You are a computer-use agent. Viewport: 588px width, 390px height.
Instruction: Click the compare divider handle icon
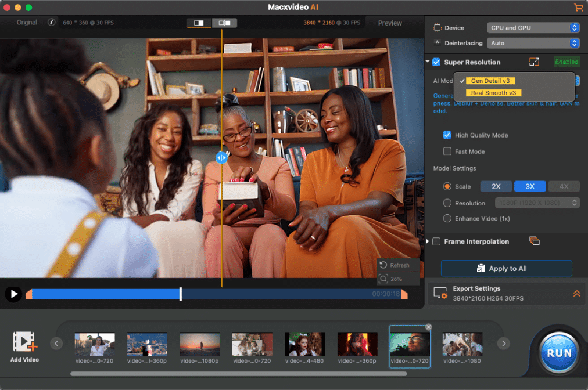[x=221, y=158]
